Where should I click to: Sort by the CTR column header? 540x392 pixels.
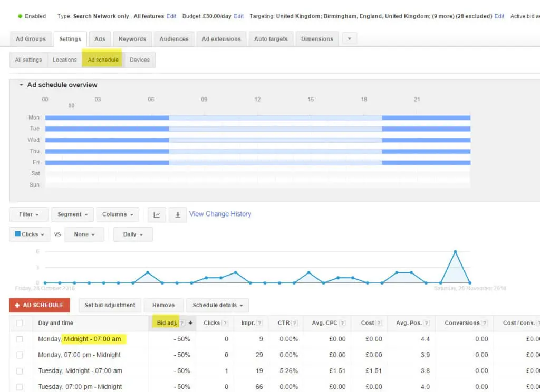click(284, 323)
